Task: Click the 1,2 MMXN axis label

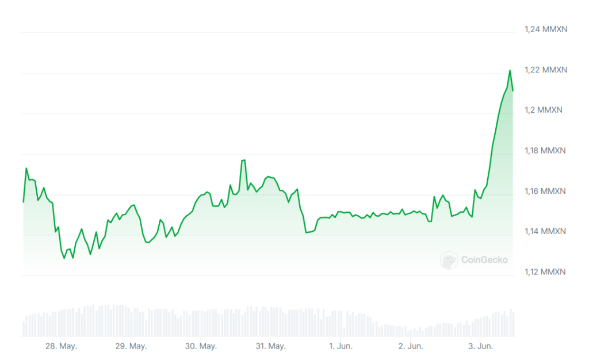Action: click(x=544, y=110)
